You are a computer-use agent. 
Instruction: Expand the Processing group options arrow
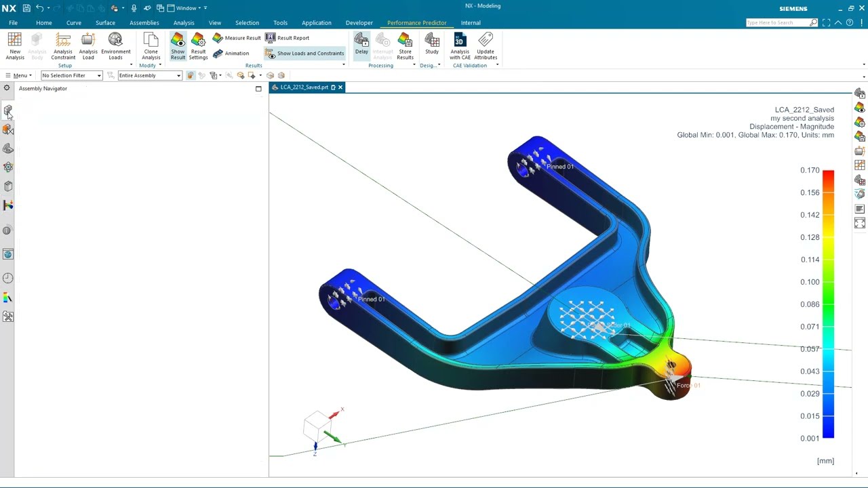tap(414, 65)
